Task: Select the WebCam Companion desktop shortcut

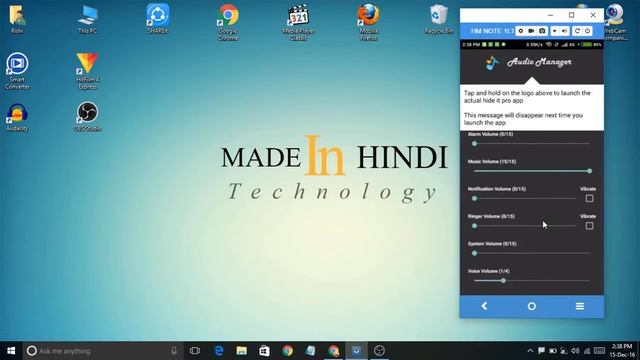Action: pyautogui.click(x=615, y=22)
